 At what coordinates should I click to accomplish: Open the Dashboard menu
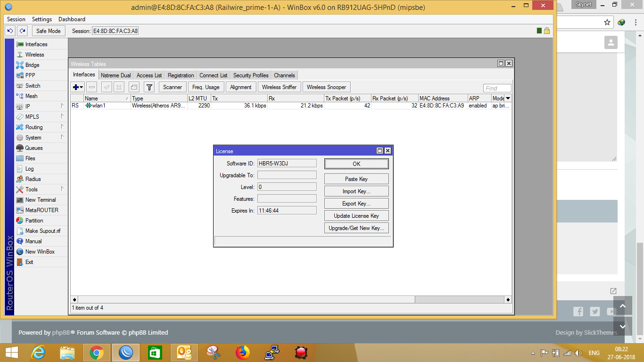(72, 19)
